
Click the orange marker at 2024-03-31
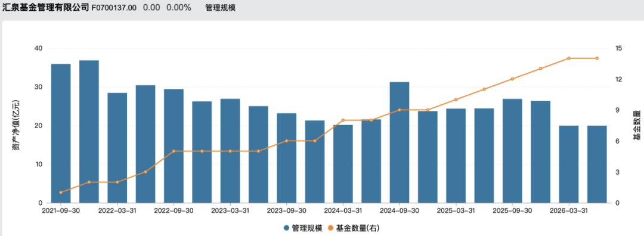pos(343,120)
